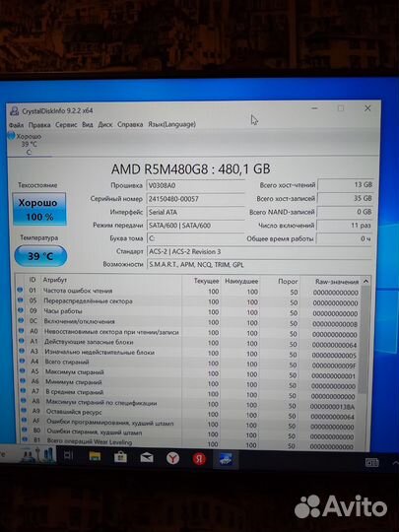Click the Буква тома field C:
Viewport: 399px width, 532px height.
pos(195,238)
